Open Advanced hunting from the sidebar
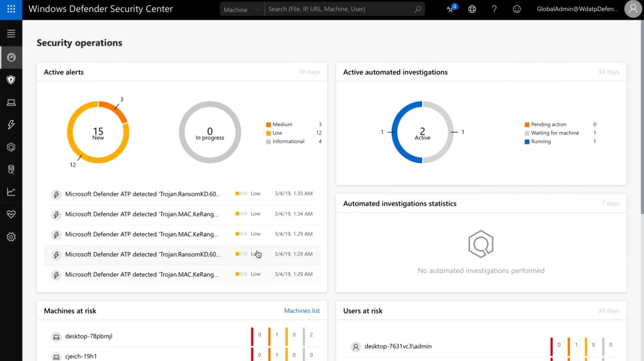This screenshot has width=644, height=361. [11, 169]
